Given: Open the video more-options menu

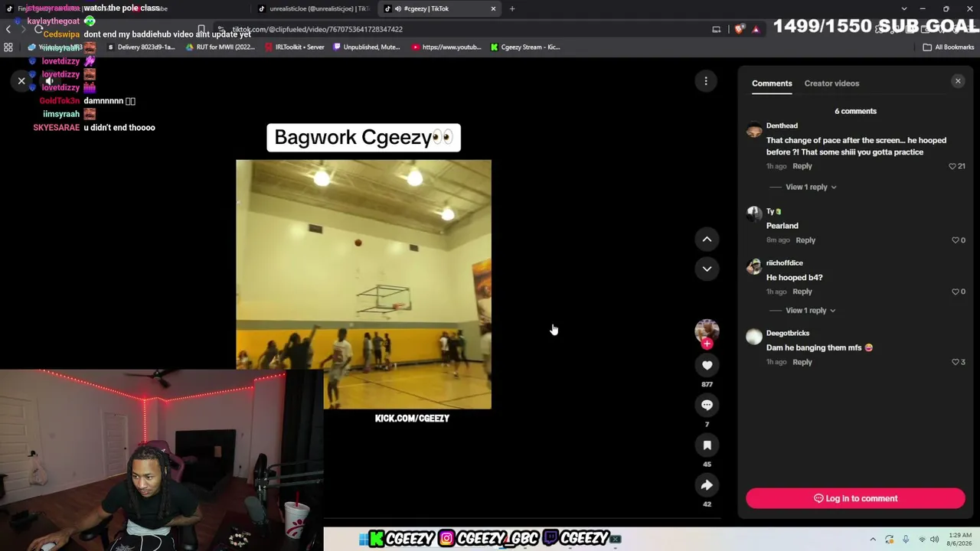Looking at the screenshot, I should [706, 80].
